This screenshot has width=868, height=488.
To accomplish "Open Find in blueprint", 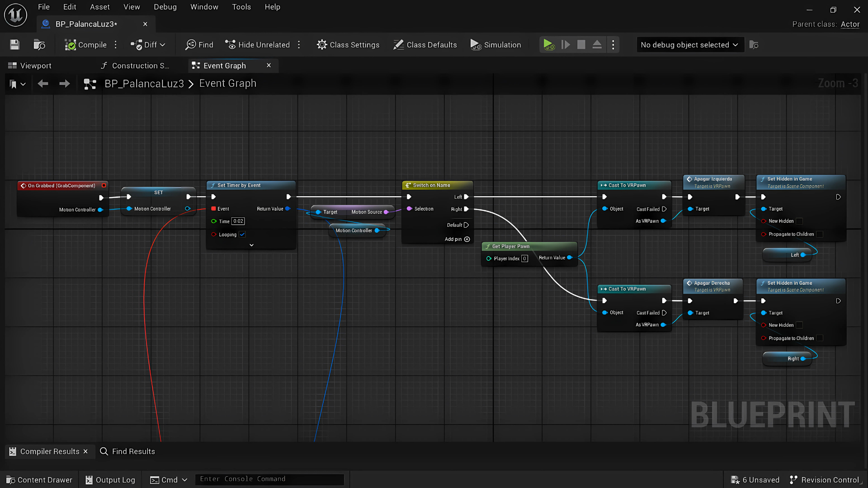I will [x=199, y=45].
